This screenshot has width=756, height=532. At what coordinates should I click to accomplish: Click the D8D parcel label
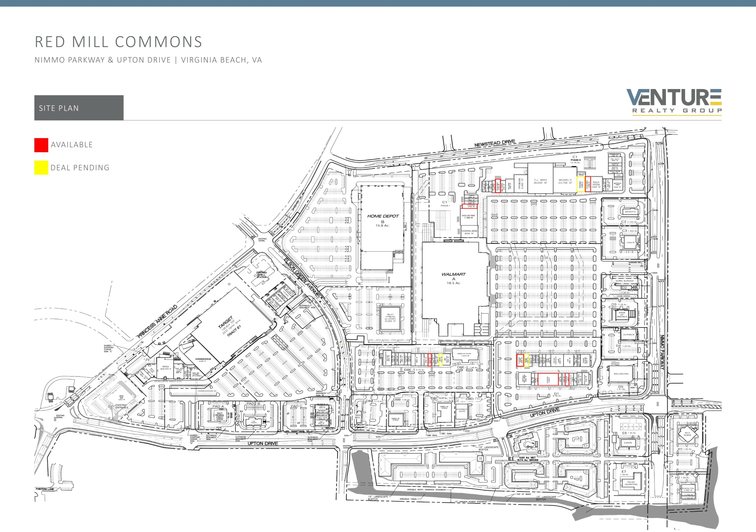point(475,399)
